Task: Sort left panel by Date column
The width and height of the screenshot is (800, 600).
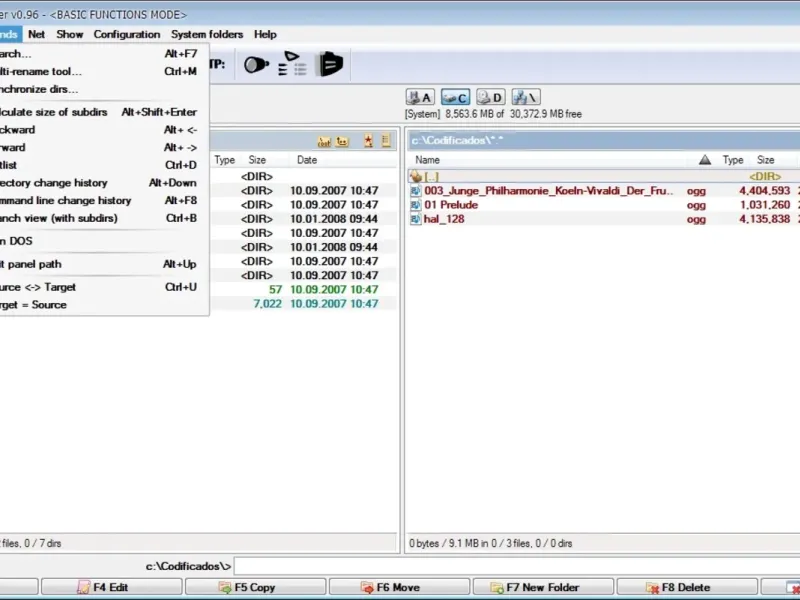Action: (x=307, y=160)
